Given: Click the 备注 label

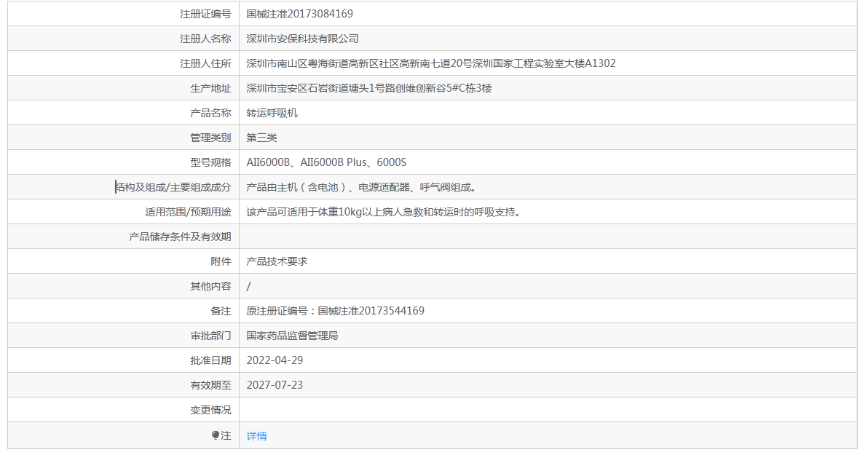Looking at the screenshot, I should click(x=221, y=311).
